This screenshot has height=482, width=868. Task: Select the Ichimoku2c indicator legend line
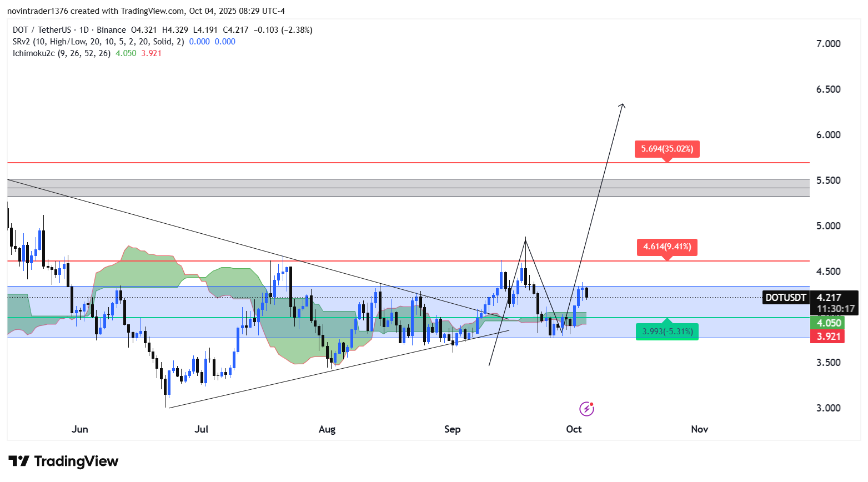(x=62, y=53)
